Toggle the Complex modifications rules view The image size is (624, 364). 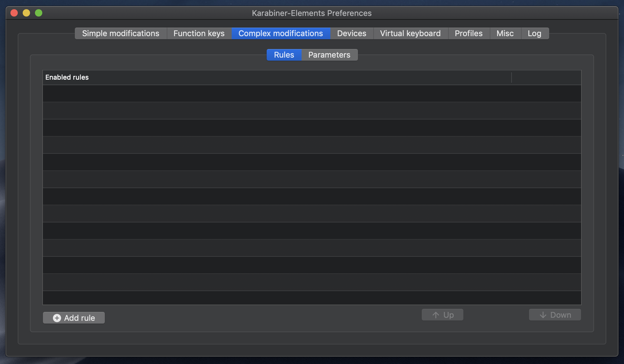[284, 55]
